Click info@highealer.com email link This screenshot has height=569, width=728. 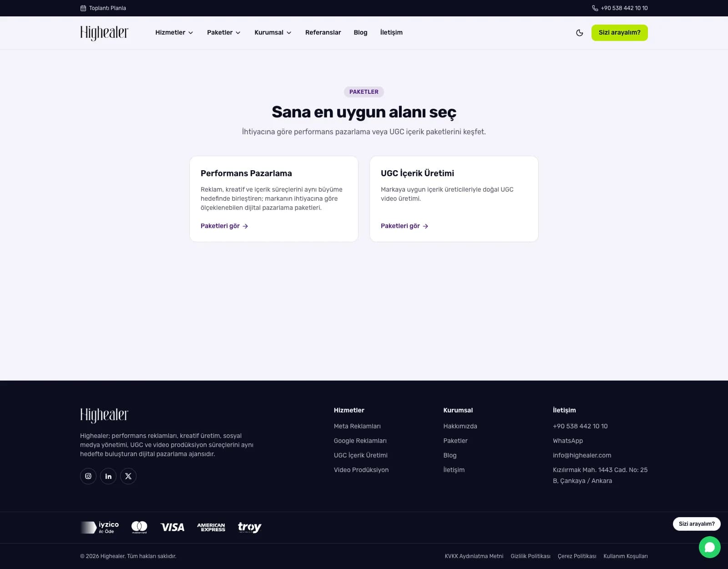point(582,456)
